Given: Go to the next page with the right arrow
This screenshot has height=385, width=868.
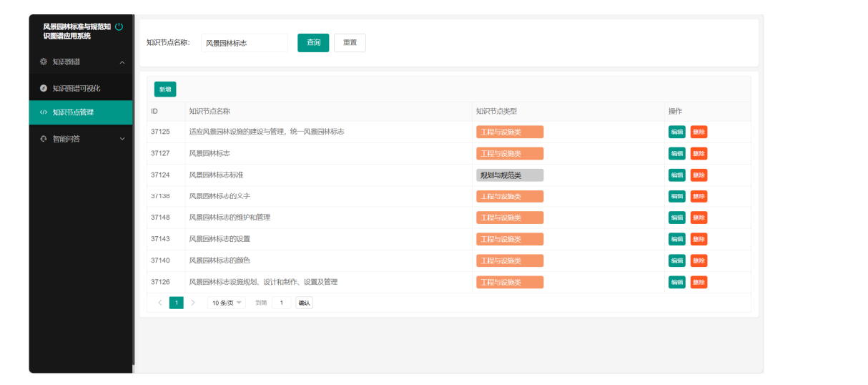Looking at the screenshot, I should click(x=192, y=303).
